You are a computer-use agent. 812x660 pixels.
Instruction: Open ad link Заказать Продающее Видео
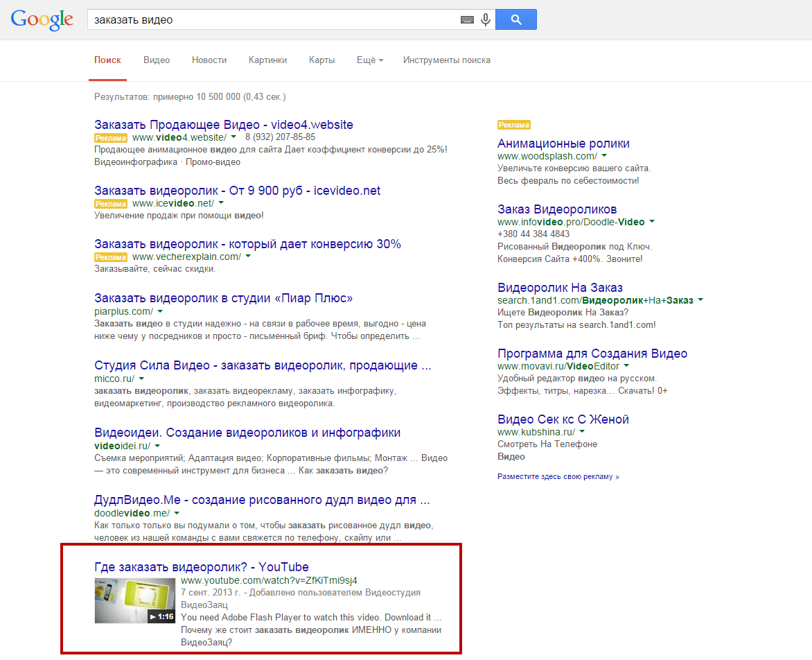[x=224, y=125]
